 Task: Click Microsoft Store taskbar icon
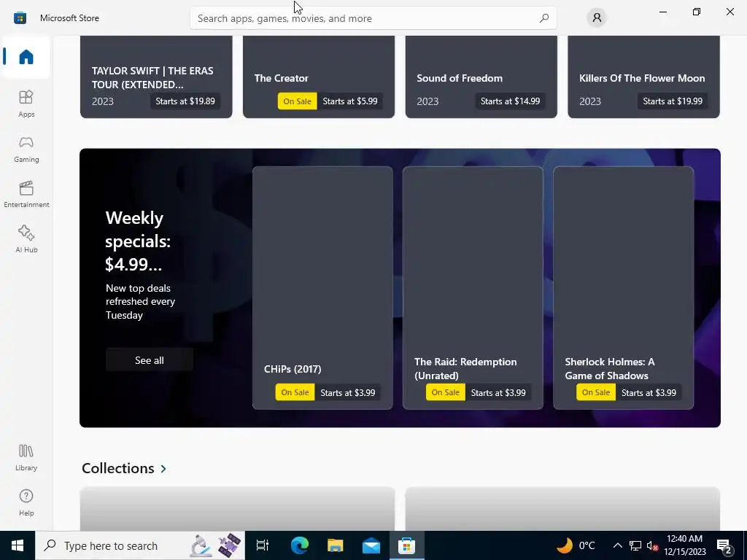pyautogui.click(x=407, y=545)
